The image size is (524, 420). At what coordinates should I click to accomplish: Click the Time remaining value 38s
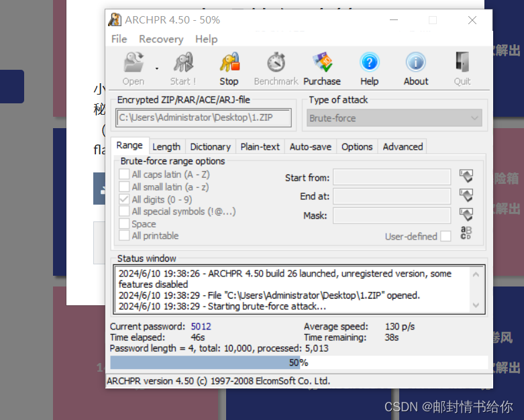pyautogui.click(x=392, y=337)
